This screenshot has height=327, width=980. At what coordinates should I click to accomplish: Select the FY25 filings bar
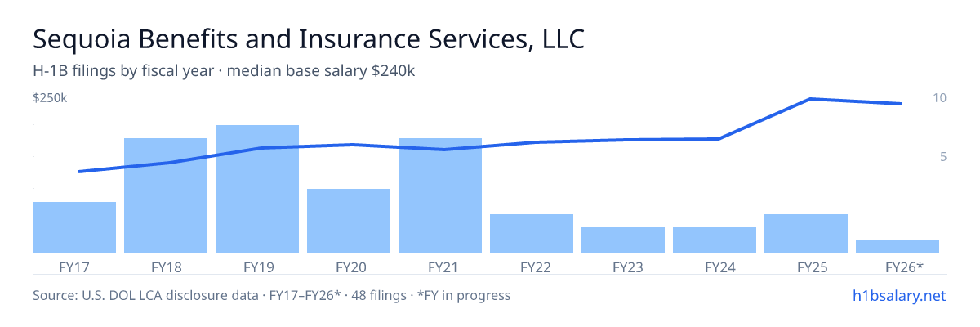[806, 233]
